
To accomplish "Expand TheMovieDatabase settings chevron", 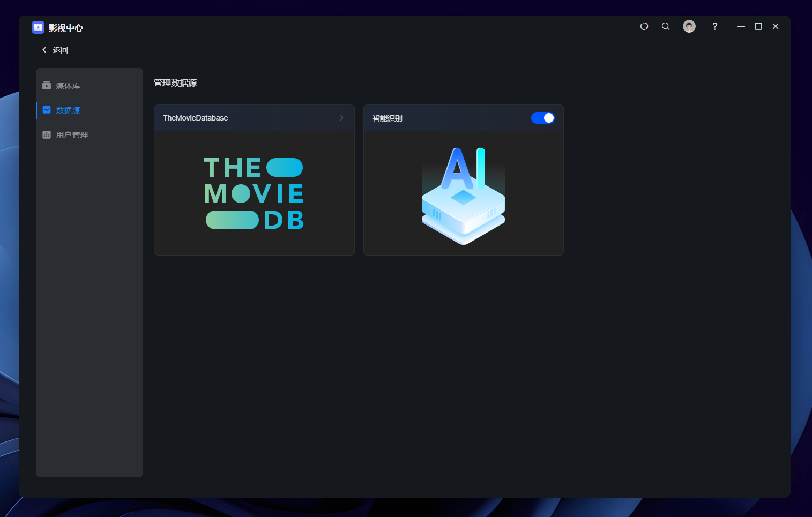I will click(x=341, y=118).
